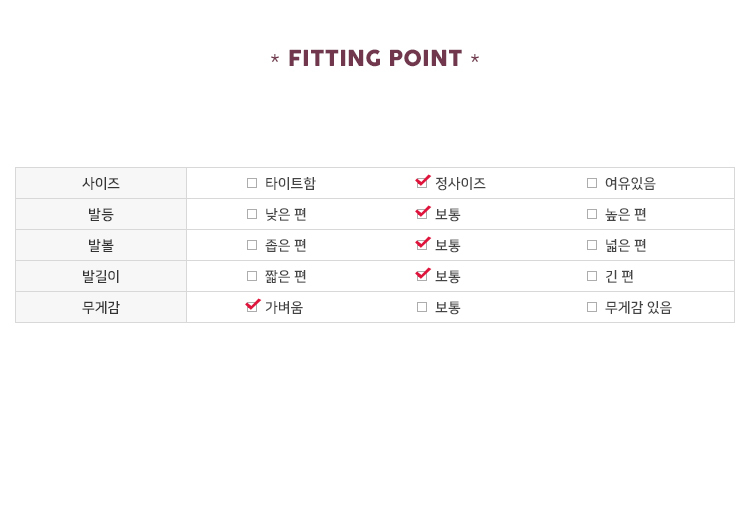Uncheck 보통 in the 발길이 row
750x523 pixels.
tap(422, 276)
